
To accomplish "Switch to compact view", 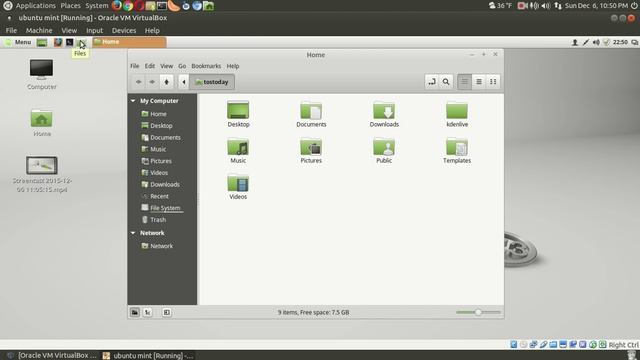I will click(x=493, y=82).
